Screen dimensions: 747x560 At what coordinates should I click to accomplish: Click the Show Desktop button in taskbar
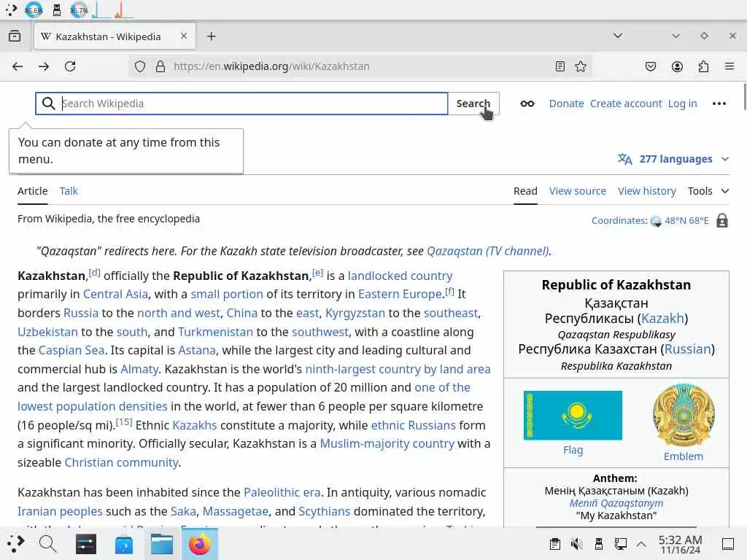pyautogui.click(x=728, y=544)
